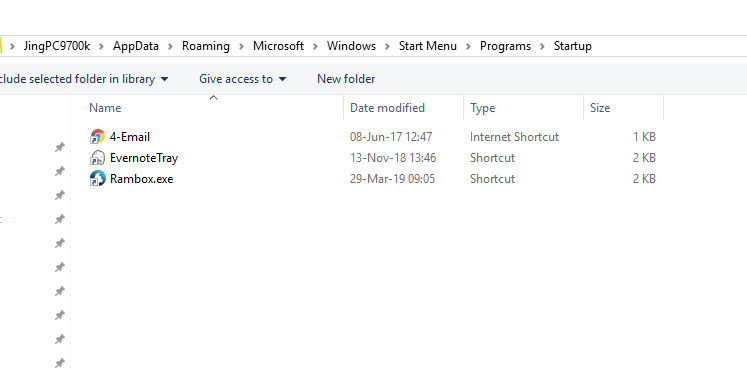The height and width of the screenshot is (369, 747).
Task: Expand chevron after AppData breadcrumb
Action: [x=171, y=46]
